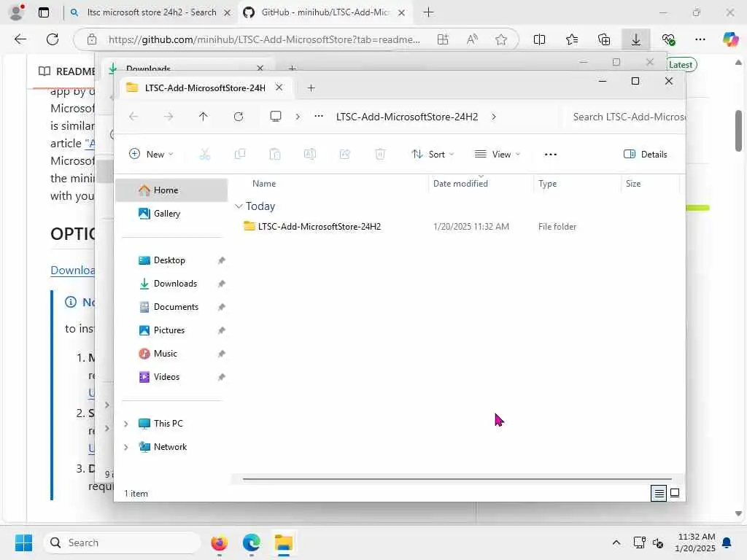Open Edge Browser essentials heart icon
Screen dimensions: 747x560
coord(669,39)
